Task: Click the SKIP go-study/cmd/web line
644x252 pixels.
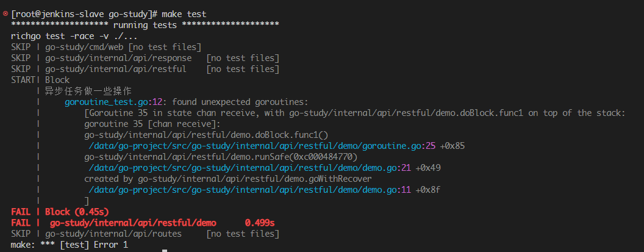Action: 106,47
